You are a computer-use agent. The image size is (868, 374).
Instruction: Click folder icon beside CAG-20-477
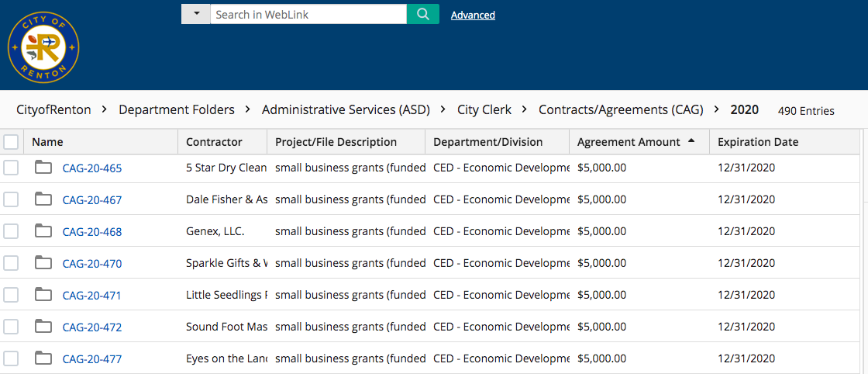point(43,358)
